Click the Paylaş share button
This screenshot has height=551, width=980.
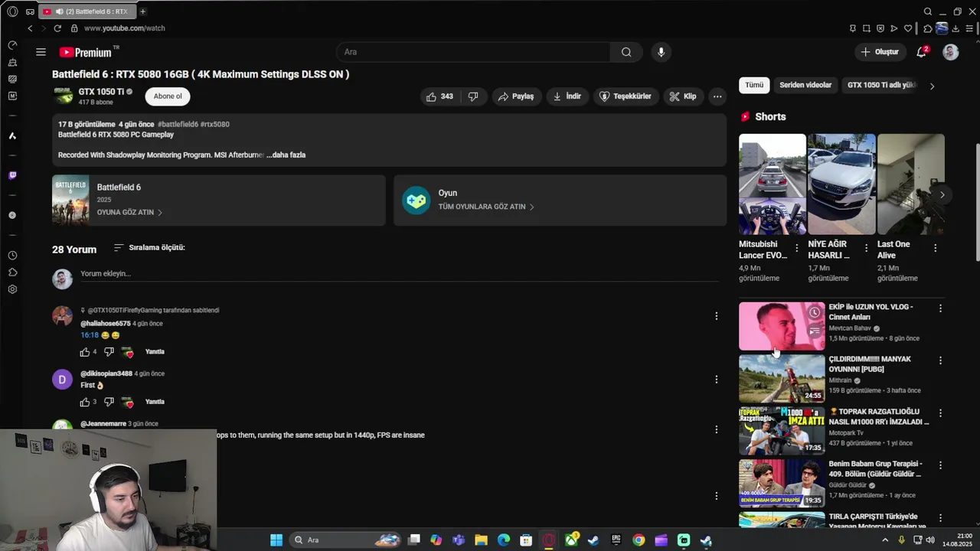click(x=515, y=96)
